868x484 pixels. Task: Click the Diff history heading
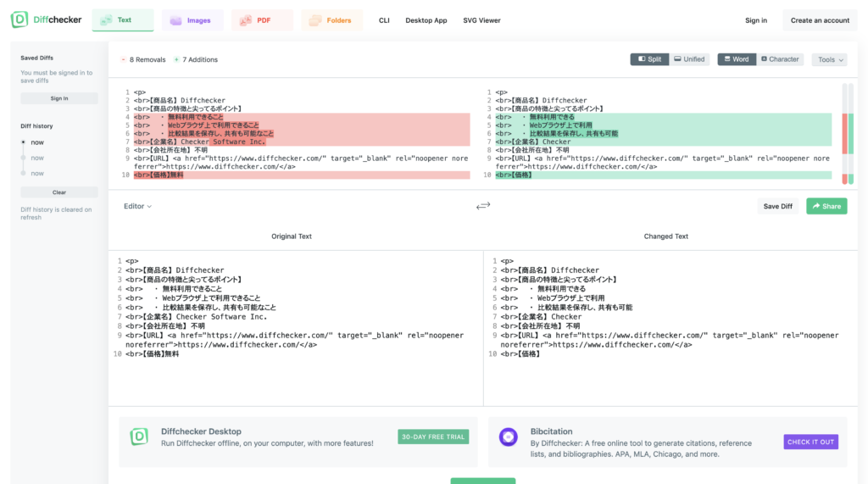(36, 126)
